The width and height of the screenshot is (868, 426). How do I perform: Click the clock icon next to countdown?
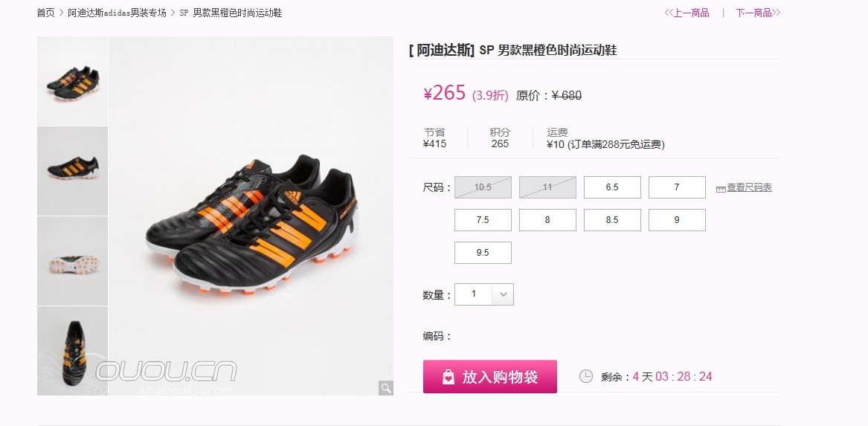pos(585,376)
